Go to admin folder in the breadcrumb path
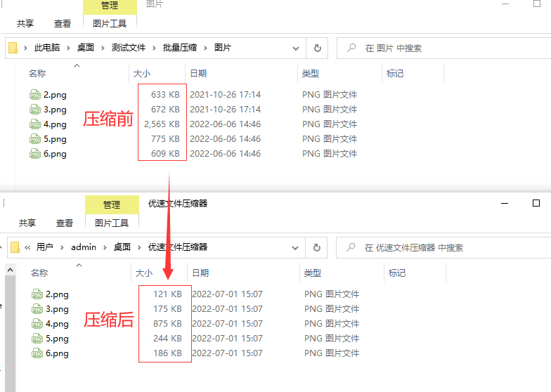This screenshot has width=551, height=392. 84,248
